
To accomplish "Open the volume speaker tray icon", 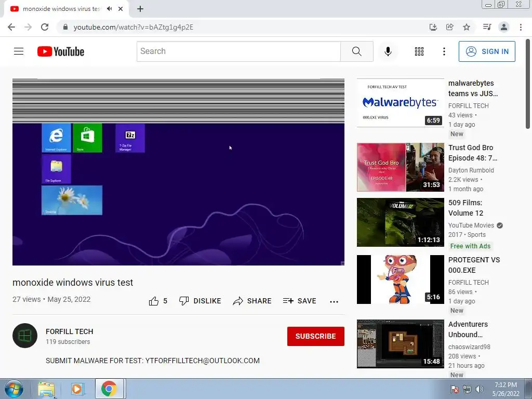I will (x=479, y=389).
